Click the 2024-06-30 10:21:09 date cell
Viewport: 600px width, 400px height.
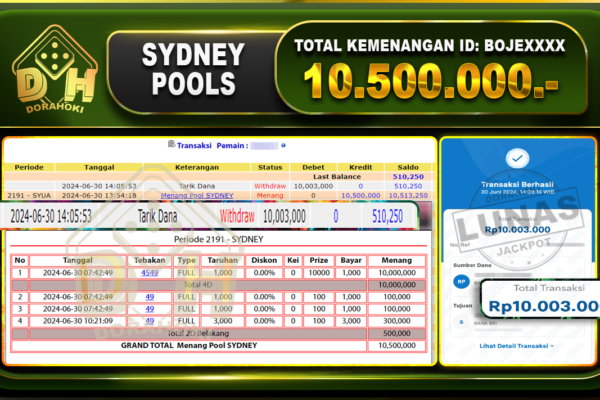tap(78, 321)
